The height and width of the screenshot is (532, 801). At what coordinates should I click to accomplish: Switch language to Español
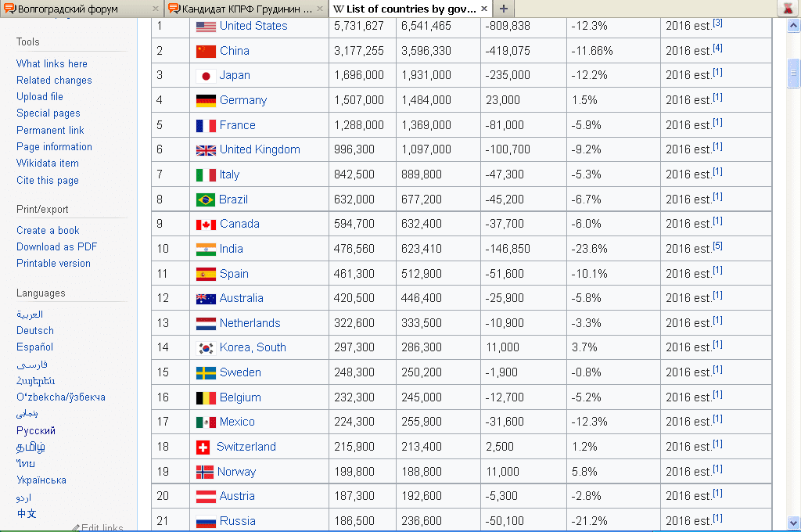[x=34, y=347]
